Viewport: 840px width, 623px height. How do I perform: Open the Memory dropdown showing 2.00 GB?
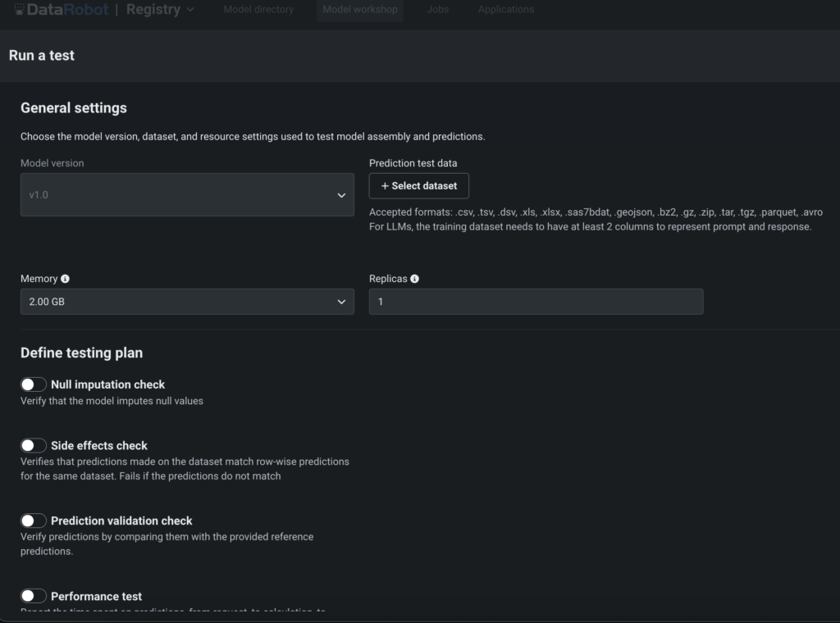click(187, 301)
